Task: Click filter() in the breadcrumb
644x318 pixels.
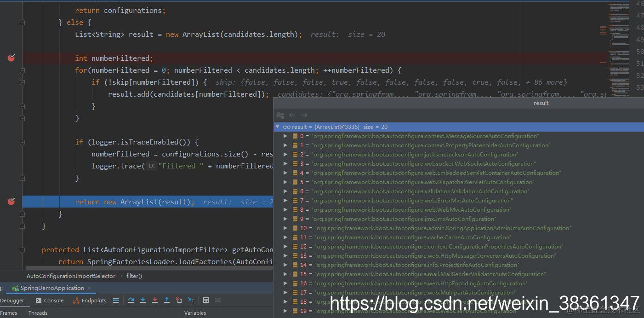Action: coord(134,276)
